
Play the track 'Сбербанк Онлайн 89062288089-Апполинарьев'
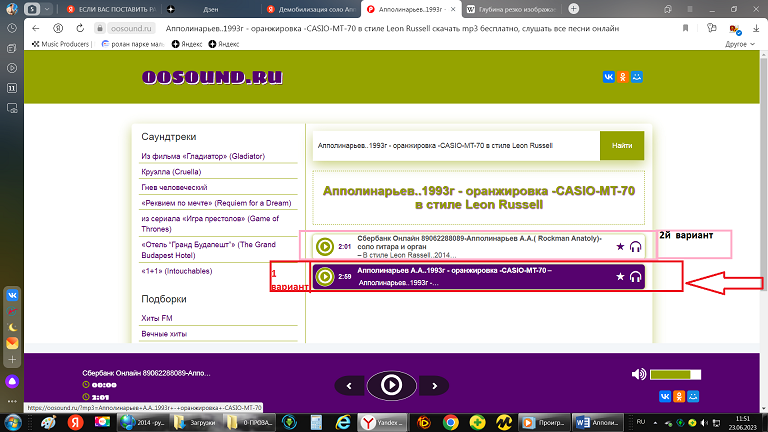point(325,246)
